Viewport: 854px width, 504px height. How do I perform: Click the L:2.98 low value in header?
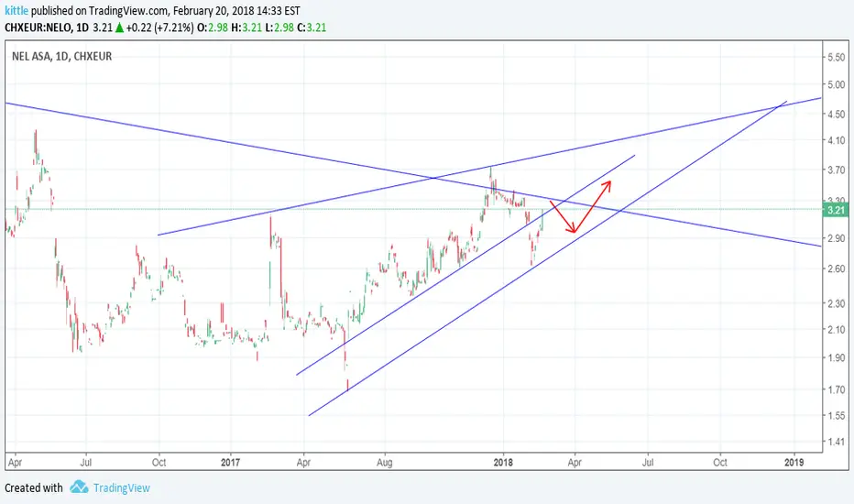279,27
